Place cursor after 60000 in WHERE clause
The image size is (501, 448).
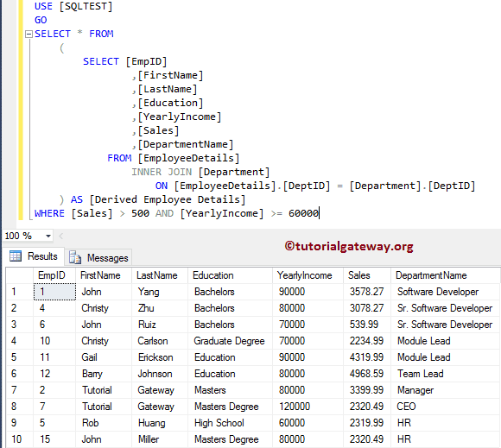(x=320, y=213)
